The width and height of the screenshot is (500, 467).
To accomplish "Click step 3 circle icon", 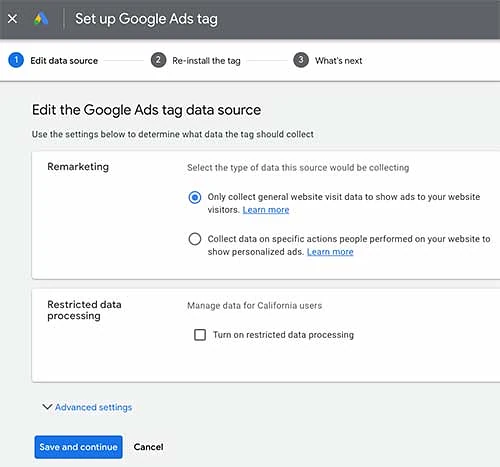I will tap(301, 60).
